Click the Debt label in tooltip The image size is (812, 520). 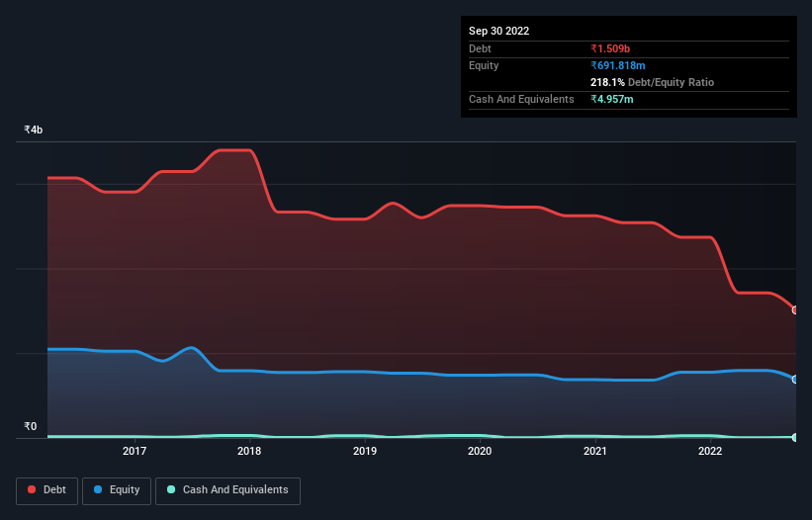(480, 48)
